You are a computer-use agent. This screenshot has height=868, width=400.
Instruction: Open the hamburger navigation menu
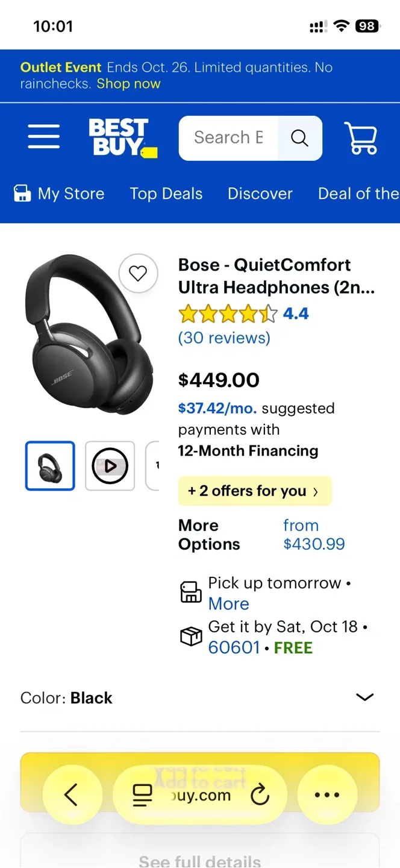tap(44, 137)
